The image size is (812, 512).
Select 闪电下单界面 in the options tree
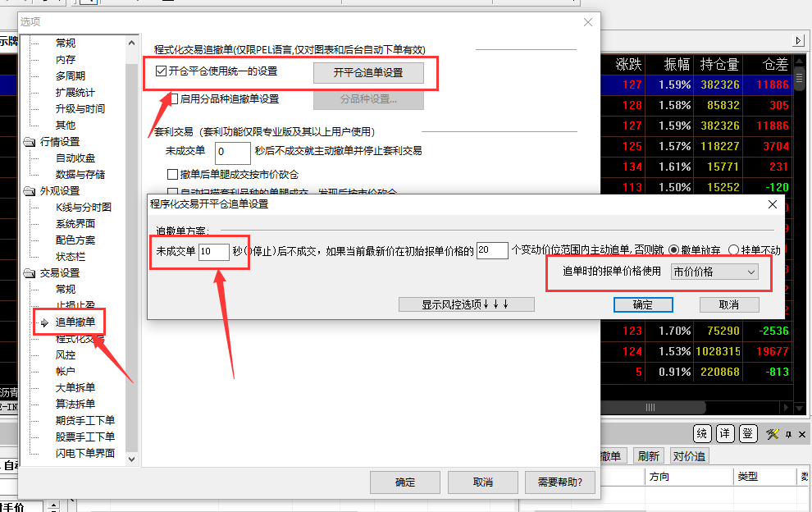point(85,454)
